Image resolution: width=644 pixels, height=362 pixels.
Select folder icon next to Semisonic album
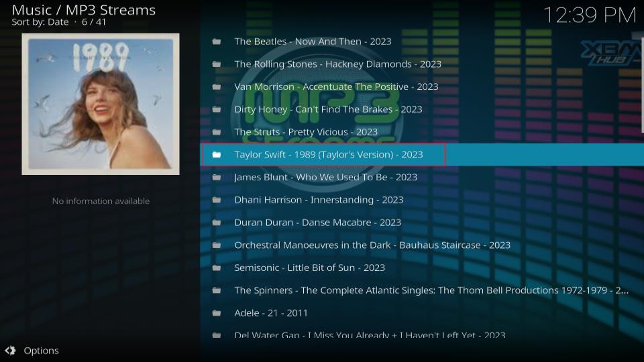click(217, 267)
